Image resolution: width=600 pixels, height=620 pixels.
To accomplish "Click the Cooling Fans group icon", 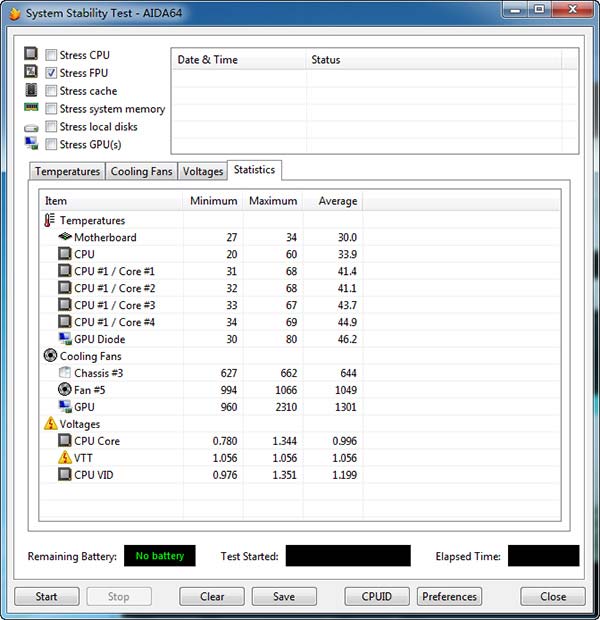I will 50,356.
